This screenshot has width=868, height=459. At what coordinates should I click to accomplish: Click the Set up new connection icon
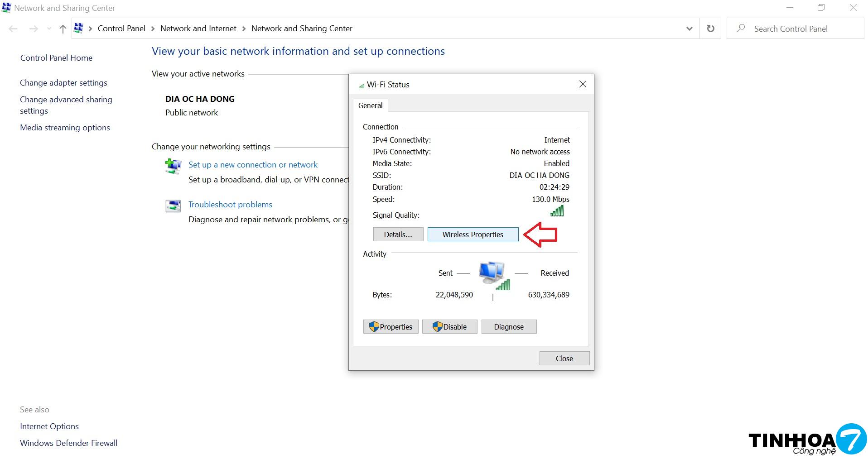173,166
